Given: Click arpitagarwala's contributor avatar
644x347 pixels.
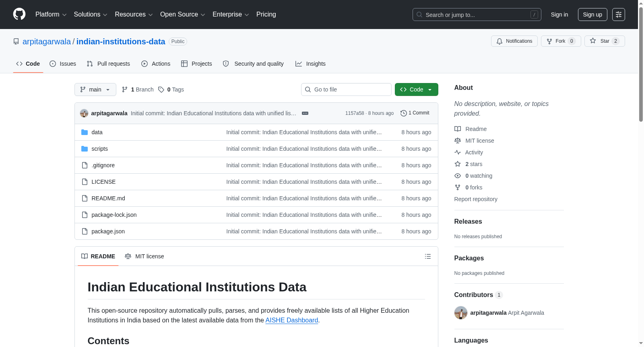Looking at the screenshot, I should click(x=461, y=313).
